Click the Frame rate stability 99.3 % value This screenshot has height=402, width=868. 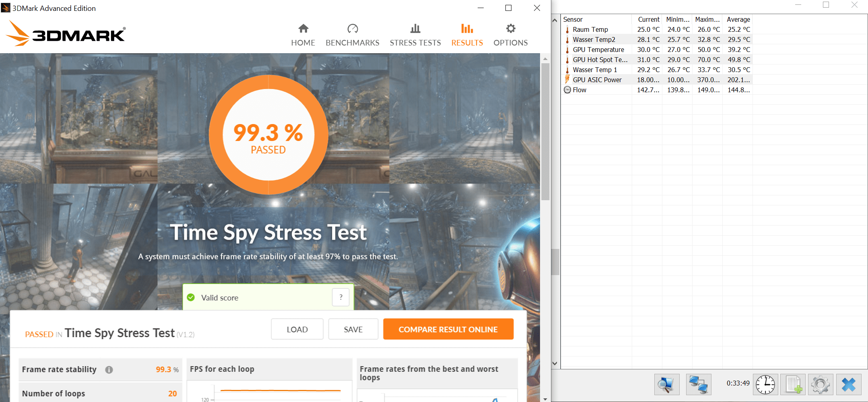click(167, 369)
